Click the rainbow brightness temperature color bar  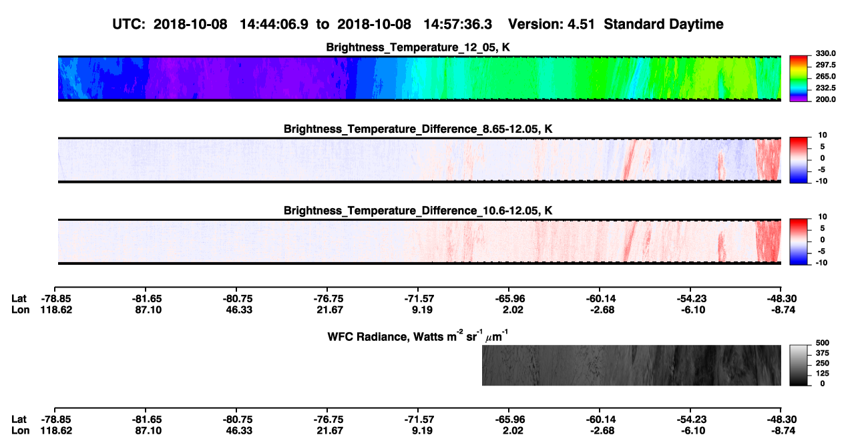(799, 79)
